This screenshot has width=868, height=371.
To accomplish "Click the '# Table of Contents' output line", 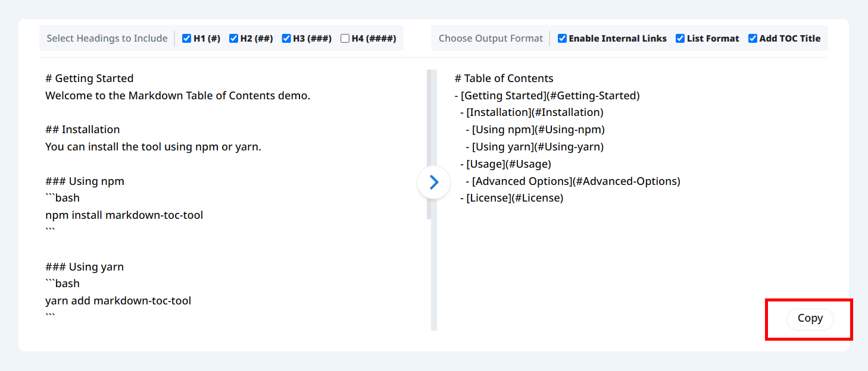I will pos(504,78).
